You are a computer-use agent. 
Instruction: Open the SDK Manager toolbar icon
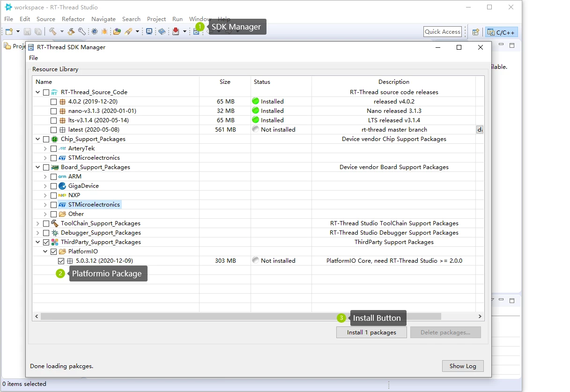(x=196, y=31)
